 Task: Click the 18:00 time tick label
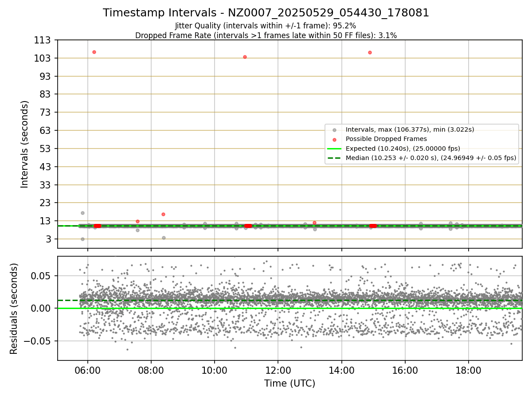click(x=469, y=370)
